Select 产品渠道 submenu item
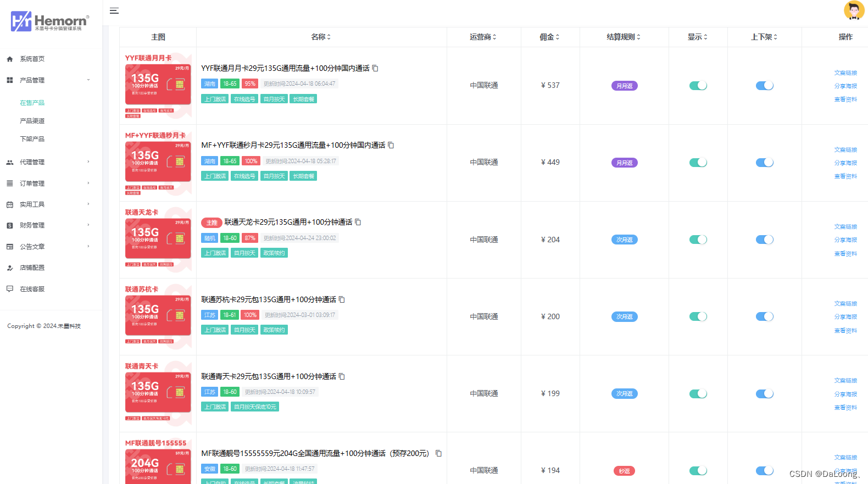 [x=32, y=121]
